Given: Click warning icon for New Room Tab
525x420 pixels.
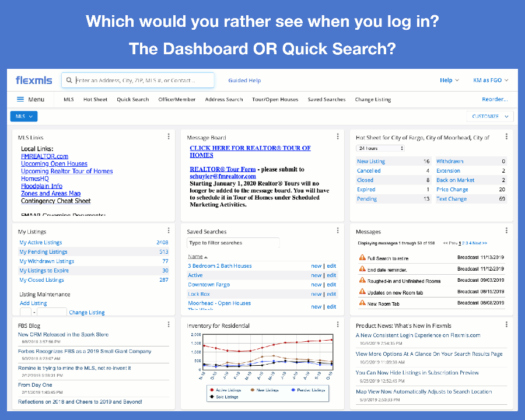Looking at the screenshot, I should 362,303.
